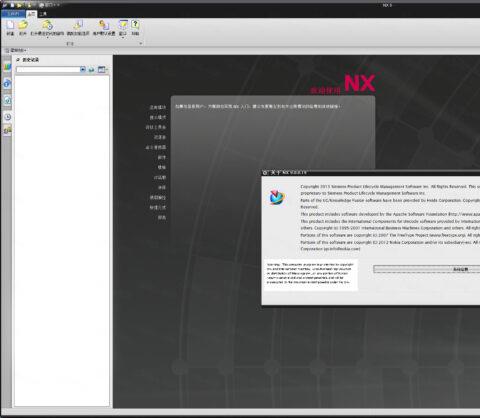The height and width of the screenshot is (418, 480).
Task: Click the Window (窗口) ribbon icon
Action: pos(123,25)
